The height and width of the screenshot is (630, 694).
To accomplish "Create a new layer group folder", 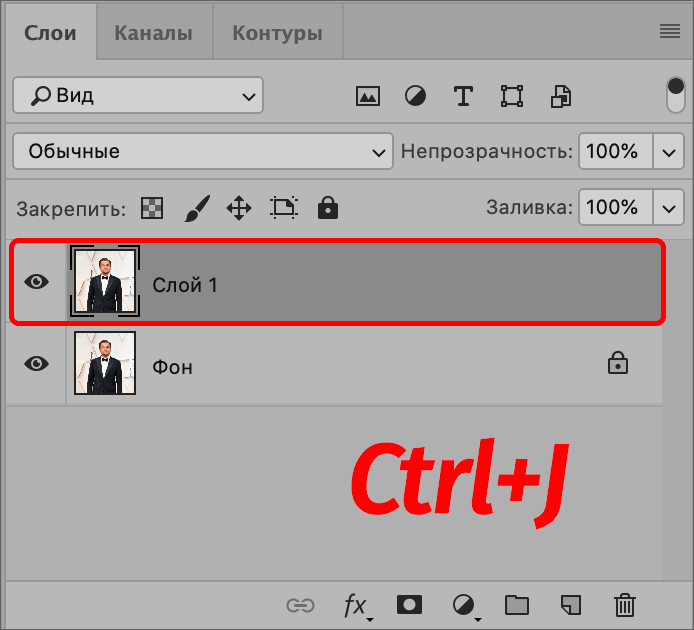I will (x=517, y=605).
